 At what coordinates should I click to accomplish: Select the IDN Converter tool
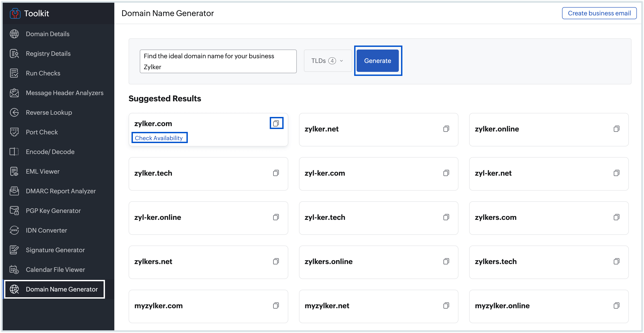pyautogui.click(x=46, y=230)
